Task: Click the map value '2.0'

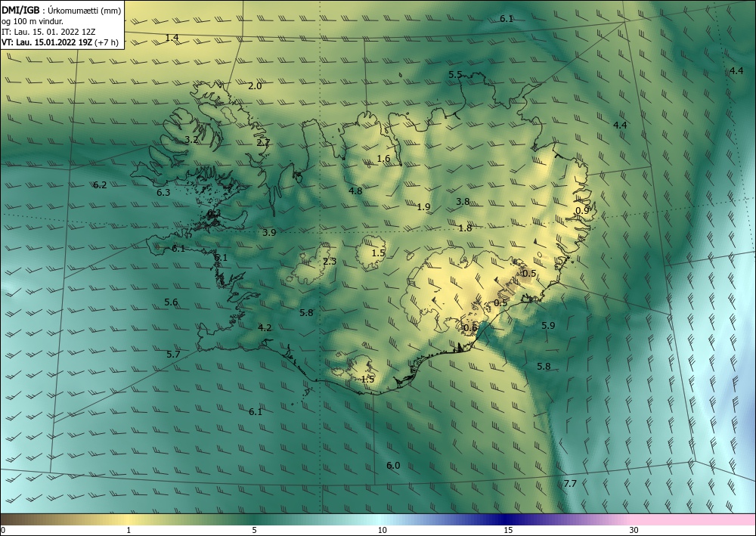Action: (255, 86)
